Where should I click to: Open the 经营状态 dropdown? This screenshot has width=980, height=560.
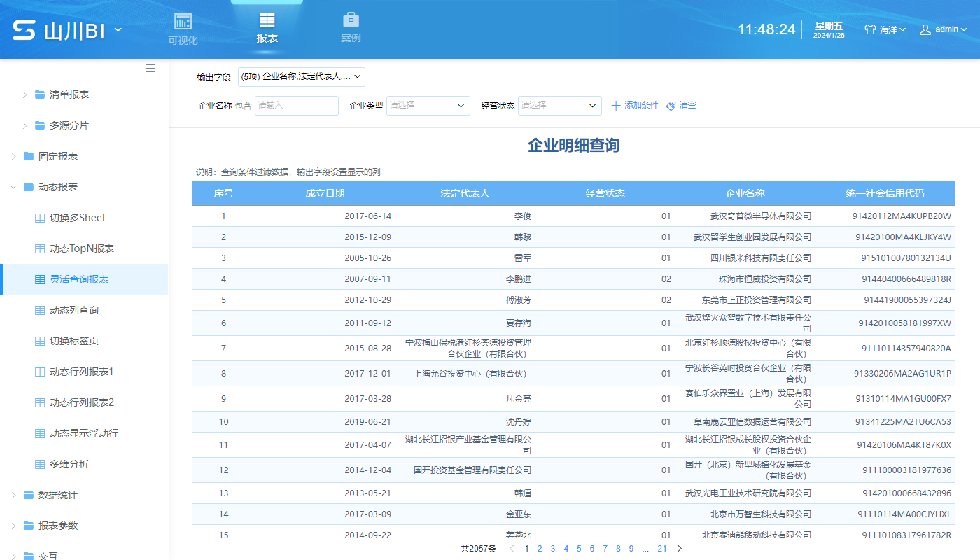[x=559, y=105]
